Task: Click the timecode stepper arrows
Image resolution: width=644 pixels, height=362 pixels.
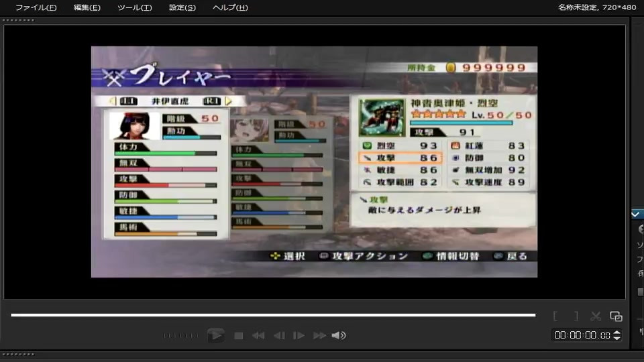Action: [616, 335]
